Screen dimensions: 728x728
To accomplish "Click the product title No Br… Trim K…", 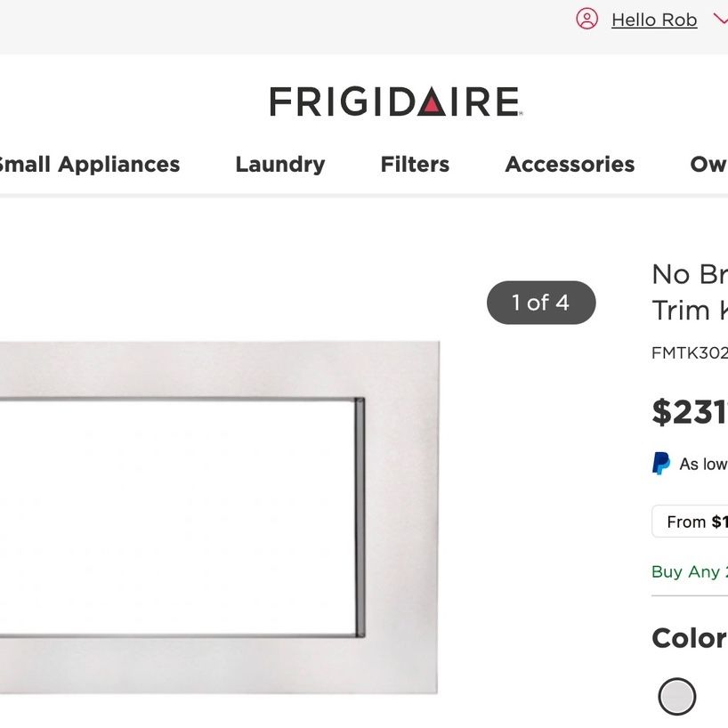I will (690, 292).
